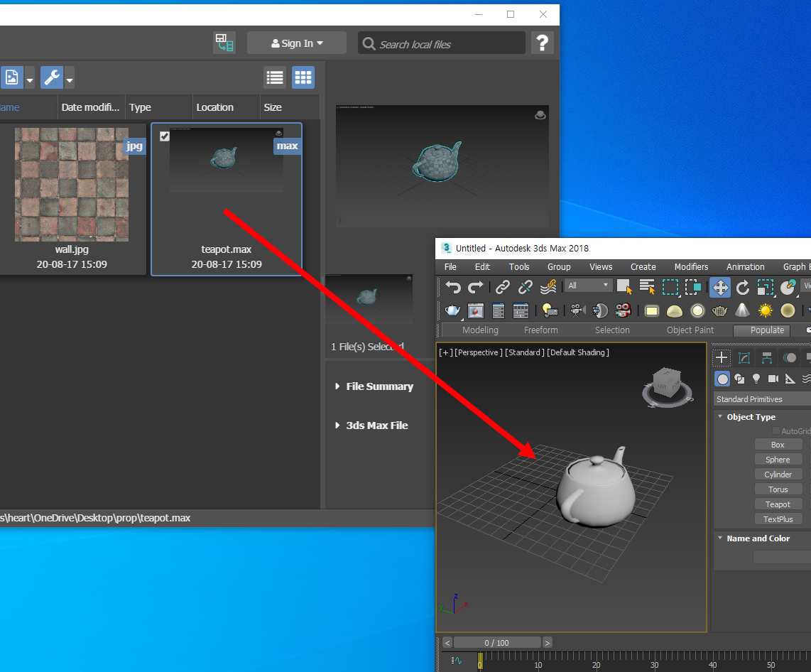Select Helpers category ruler icon
The image size is (811, 672).
pos(790,379)
